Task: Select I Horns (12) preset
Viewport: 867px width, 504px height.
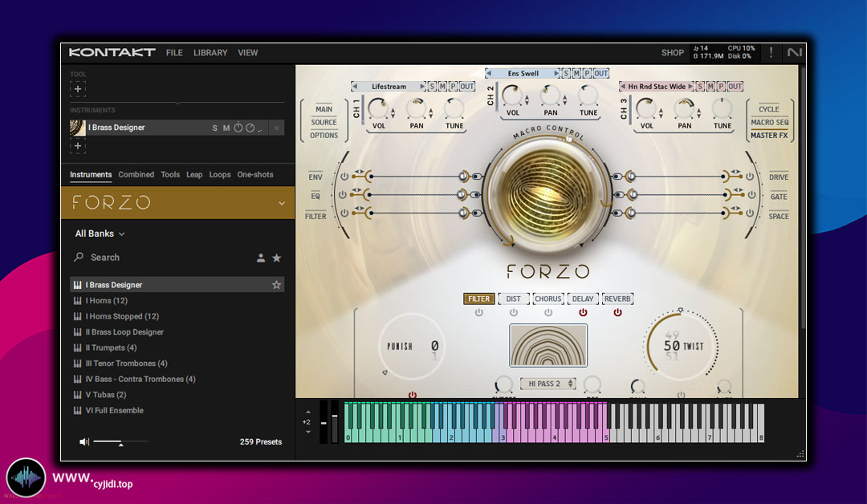Action: [x=177, y=301]
